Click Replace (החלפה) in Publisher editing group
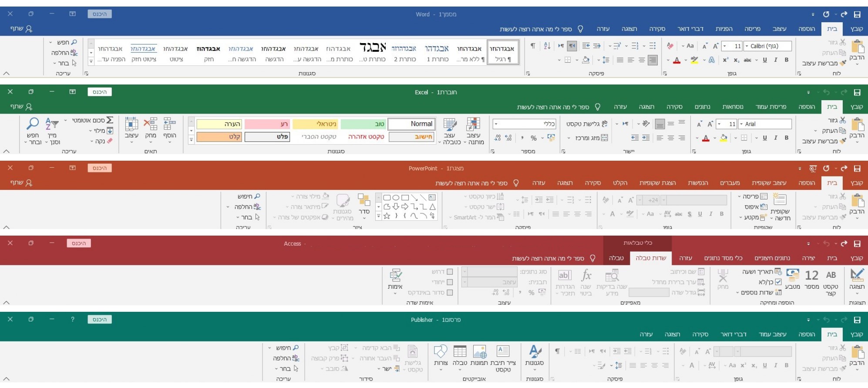This screenshot has height=388, width=868. coord(286,358)
